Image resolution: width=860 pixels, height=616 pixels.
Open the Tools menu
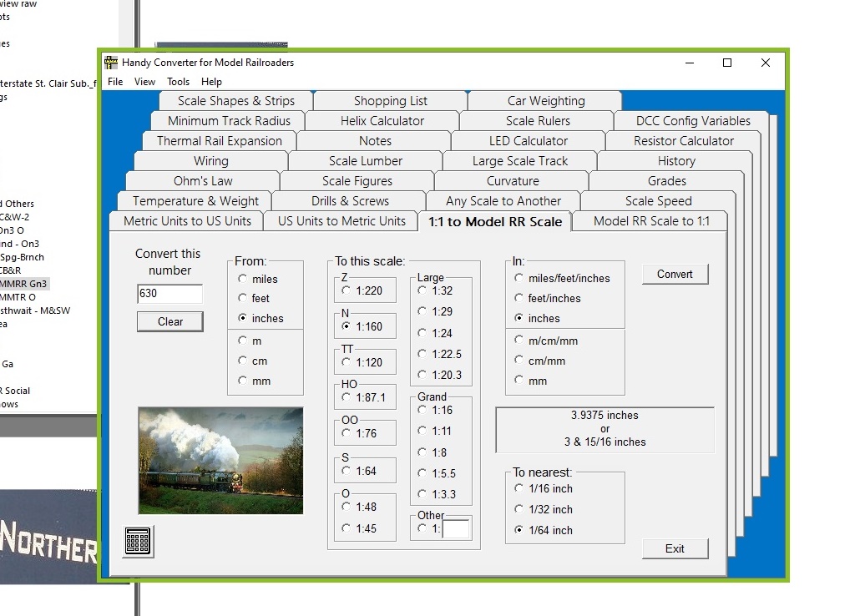pos(178,82)
